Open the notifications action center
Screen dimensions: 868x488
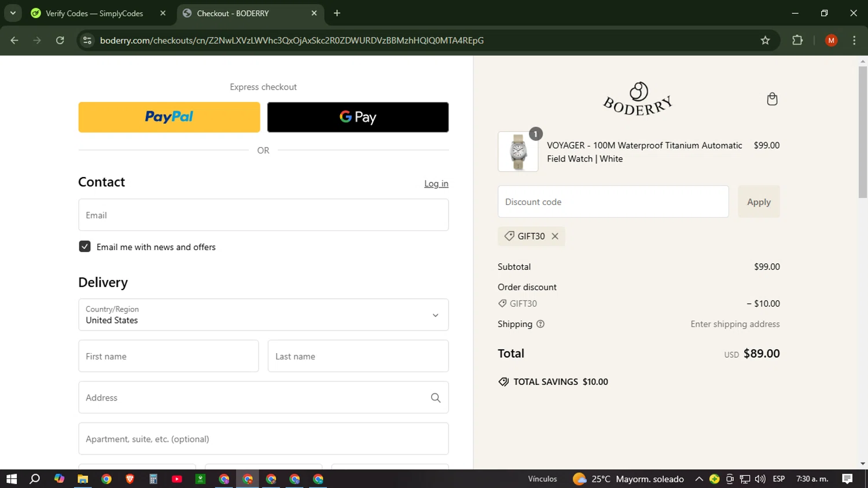[x=847, y=479]
